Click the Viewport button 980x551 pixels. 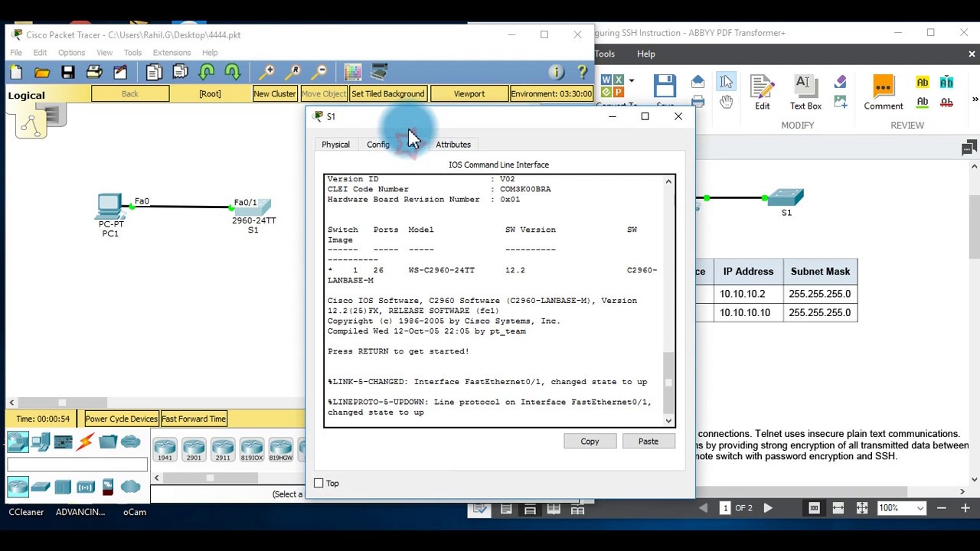click(x=469, y=94)
